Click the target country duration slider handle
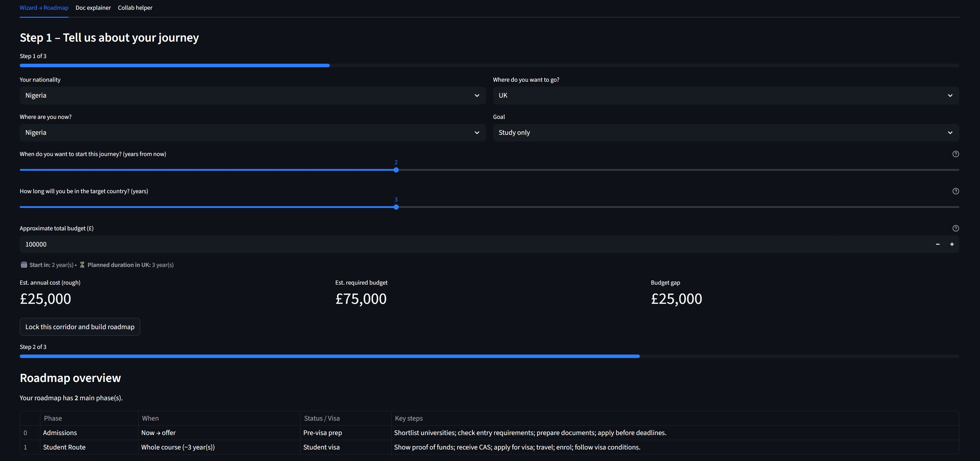Image resolution: width=980 pixels, height=461 pixels. pyautogui.click(x=396, y=207)
